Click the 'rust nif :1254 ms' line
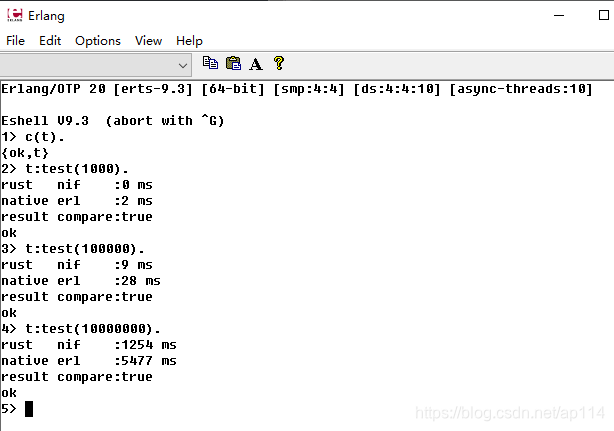The width and height of the screenshot is (614, 431). [x=89, y=345]
